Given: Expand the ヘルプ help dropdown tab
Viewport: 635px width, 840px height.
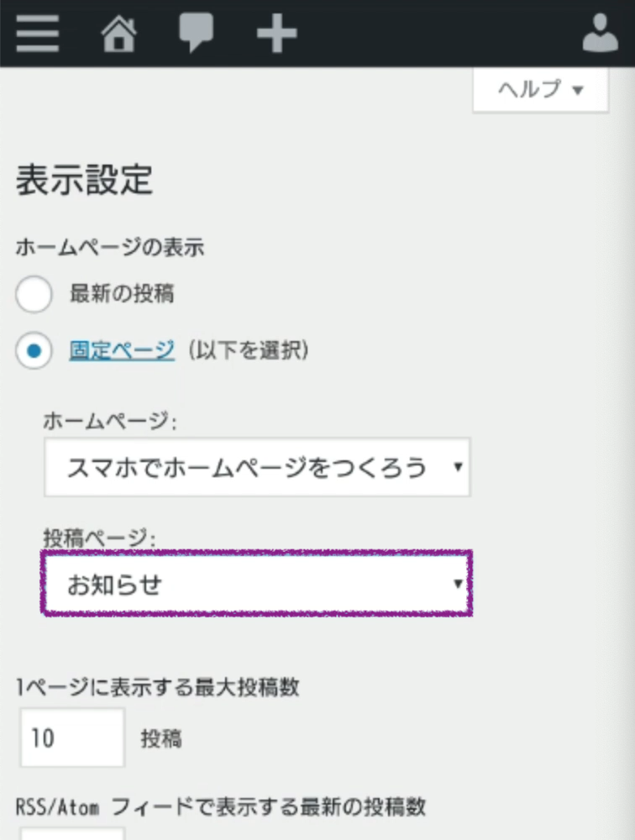Looking at the screenshot, I should coord(540,90).
